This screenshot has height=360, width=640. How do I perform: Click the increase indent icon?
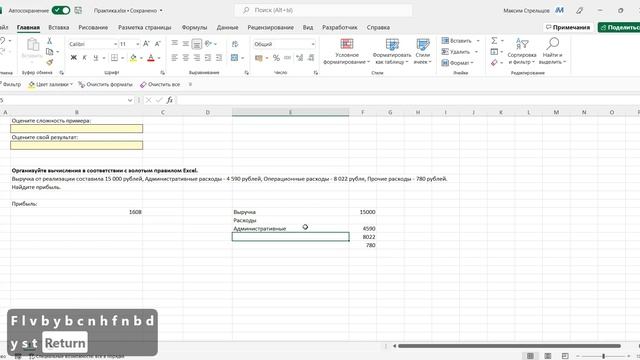pyautogui.click(x=219, y=58)
